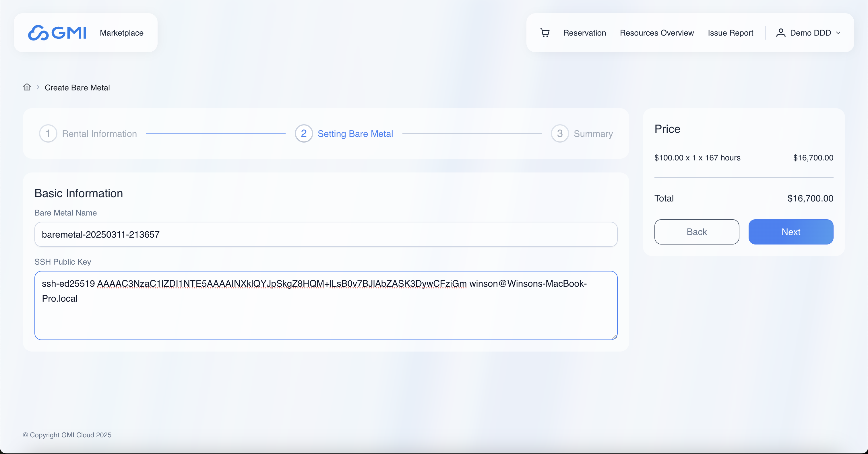
Task: Click the step 3 number circle
Action: [x=560, y=133]
